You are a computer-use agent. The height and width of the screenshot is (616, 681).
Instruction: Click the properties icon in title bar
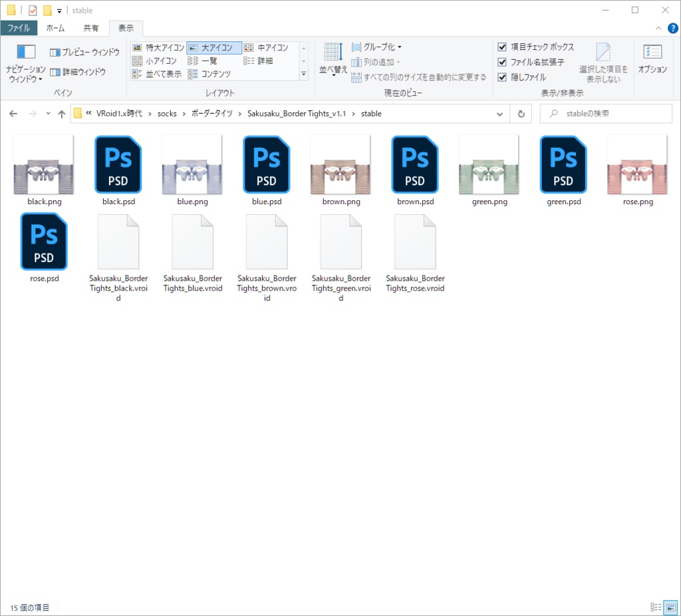coord(33,10)
